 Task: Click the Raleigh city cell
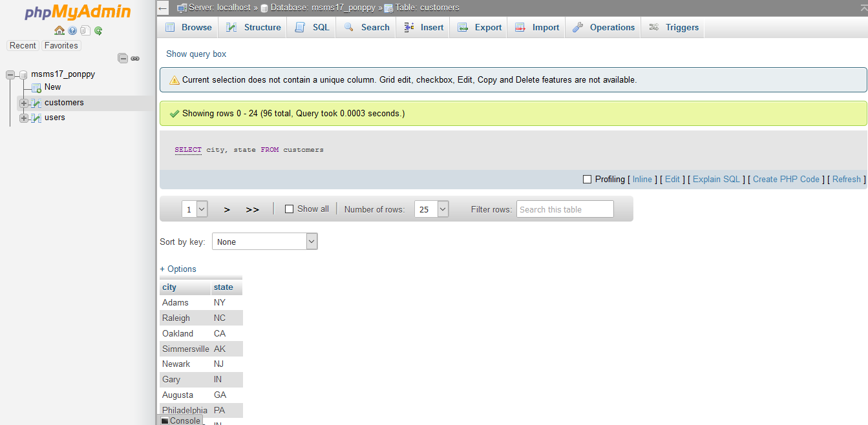[x=185, y=318]
